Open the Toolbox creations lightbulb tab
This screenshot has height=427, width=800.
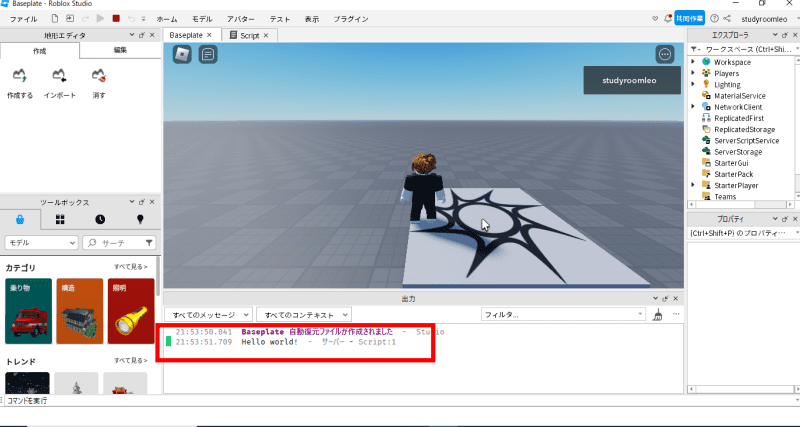(140, 219)
